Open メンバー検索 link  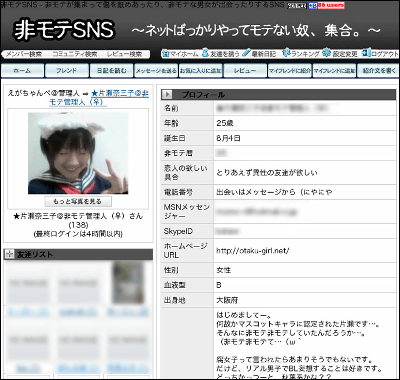click(24, 54)
